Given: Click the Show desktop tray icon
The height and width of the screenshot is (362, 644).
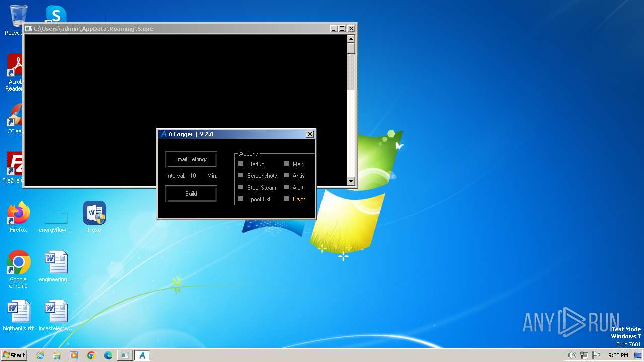Looking at the screenshot, I should [638, 355].
